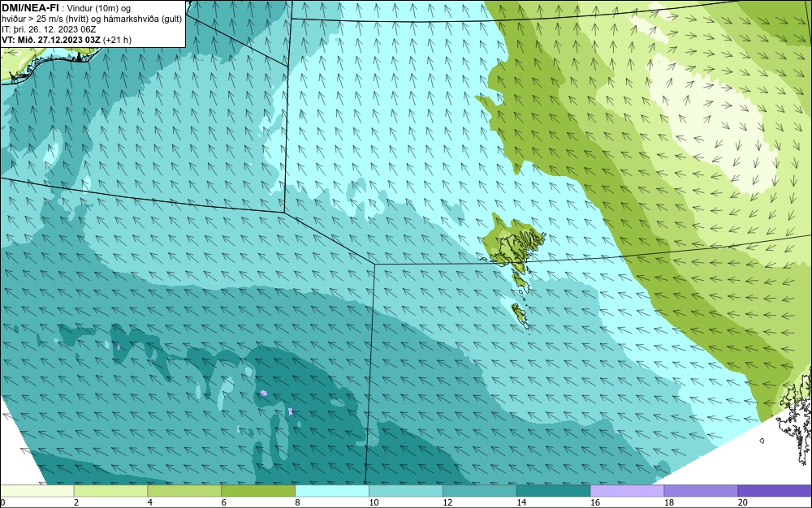Click the 'IT: þri. 26. 12. 2023 06Z' line
The width and height of the screenshot is (812, 508).
pyautogui.click(x=47, y=29)
